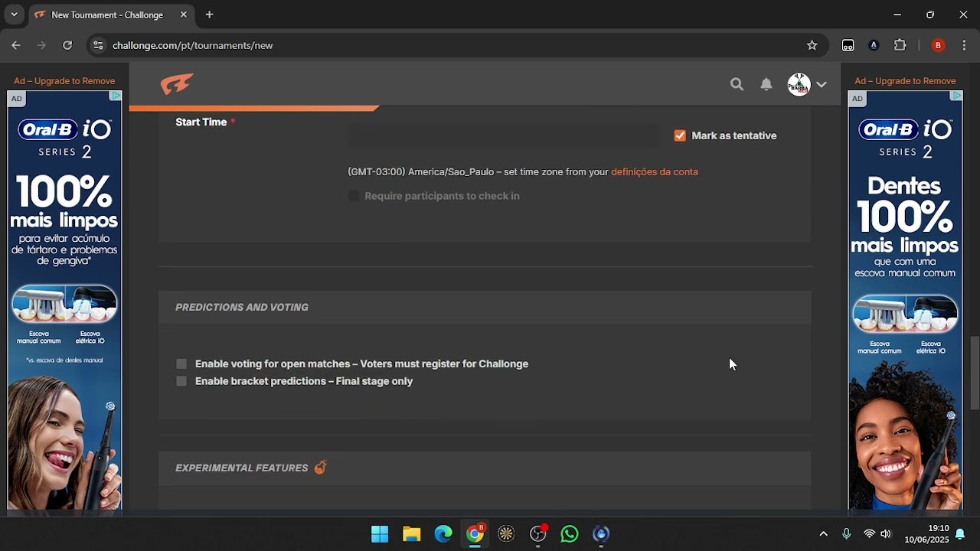The width and height of the screenshot is (980, 551).
Task: Enable voting for open matches checkbox
Action: pyautogui.click(x=181, y=364)
